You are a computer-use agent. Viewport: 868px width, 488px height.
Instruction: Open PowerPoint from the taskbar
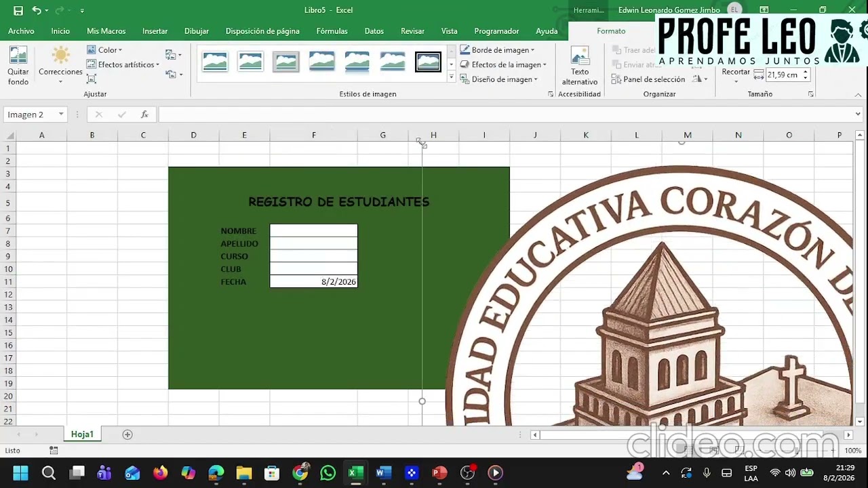(x=439, y=473)
